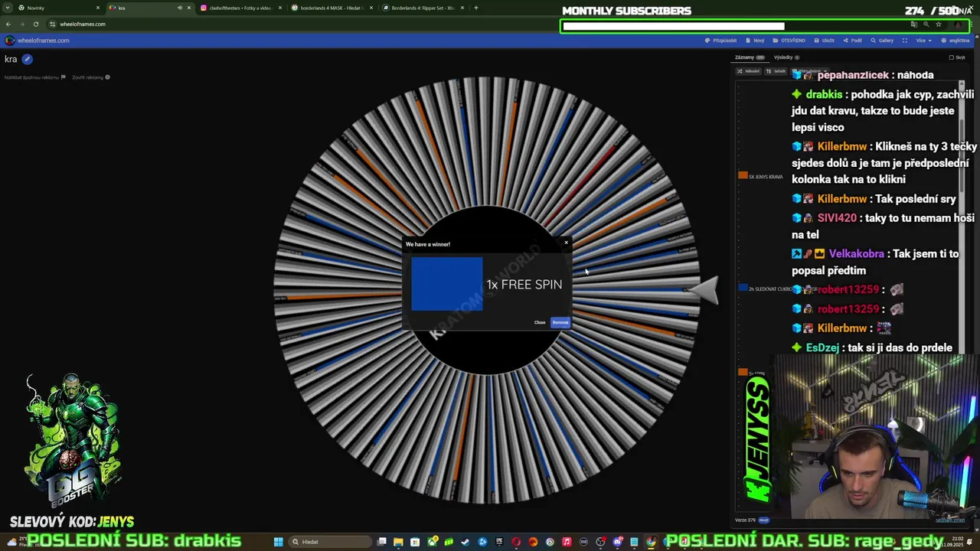Sort entries with the Seřadit button

coord(776,71)
